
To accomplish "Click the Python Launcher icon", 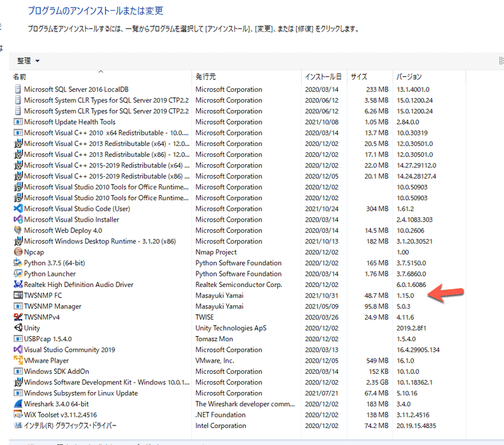I will point(18,274).
